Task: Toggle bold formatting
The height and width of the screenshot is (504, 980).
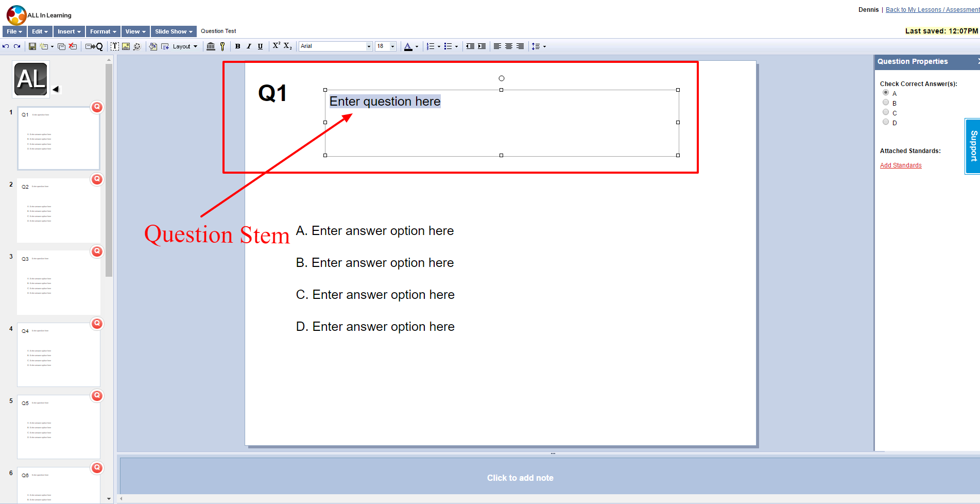Action: 237,46
